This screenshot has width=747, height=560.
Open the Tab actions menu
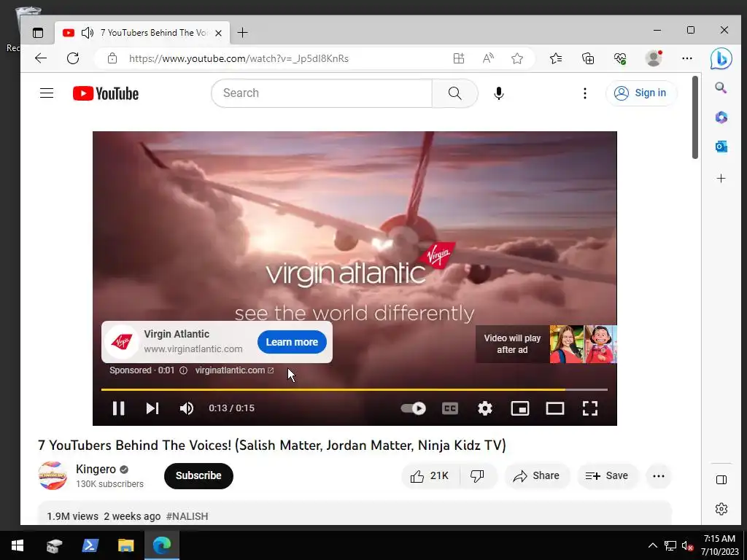(x=38, y=32)
